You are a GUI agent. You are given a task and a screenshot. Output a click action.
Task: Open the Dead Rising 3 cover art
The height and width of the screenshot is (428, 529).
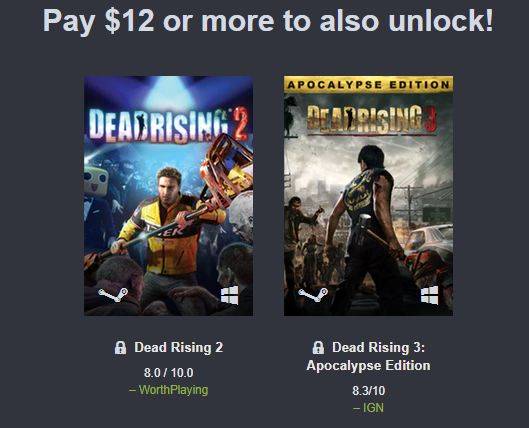tap(368, 196)
